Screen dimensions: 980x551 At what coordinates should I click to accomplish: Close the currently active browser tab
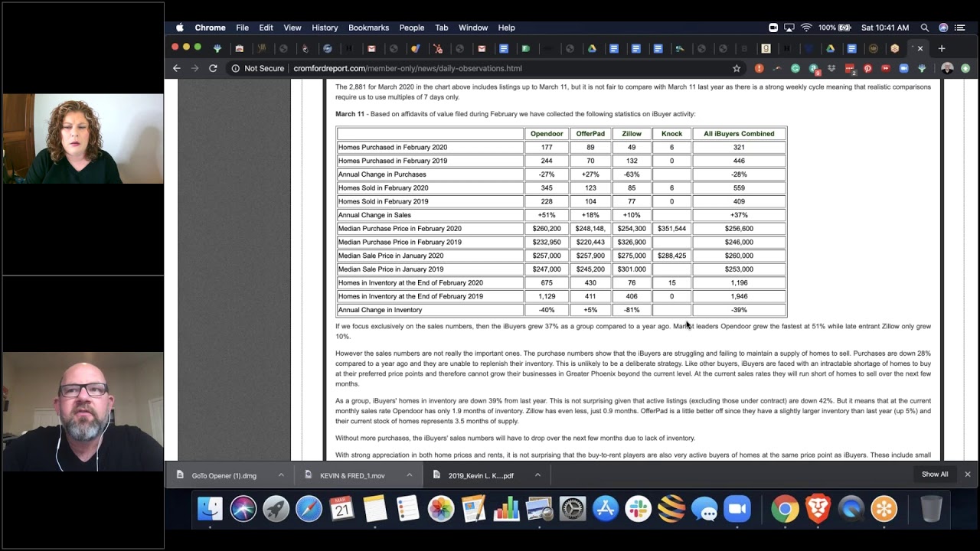click(920, 48)
